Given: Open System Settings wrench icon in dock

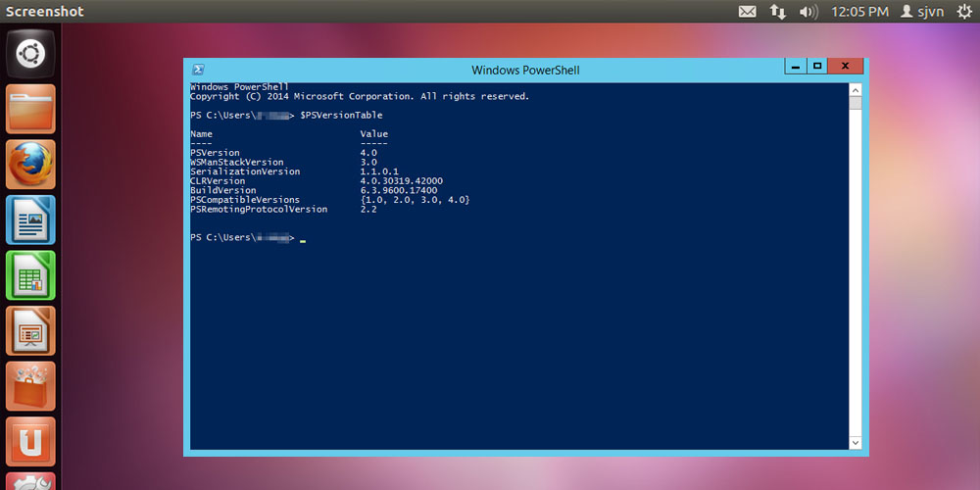Looking at the screenshot, I should point(30,481).
